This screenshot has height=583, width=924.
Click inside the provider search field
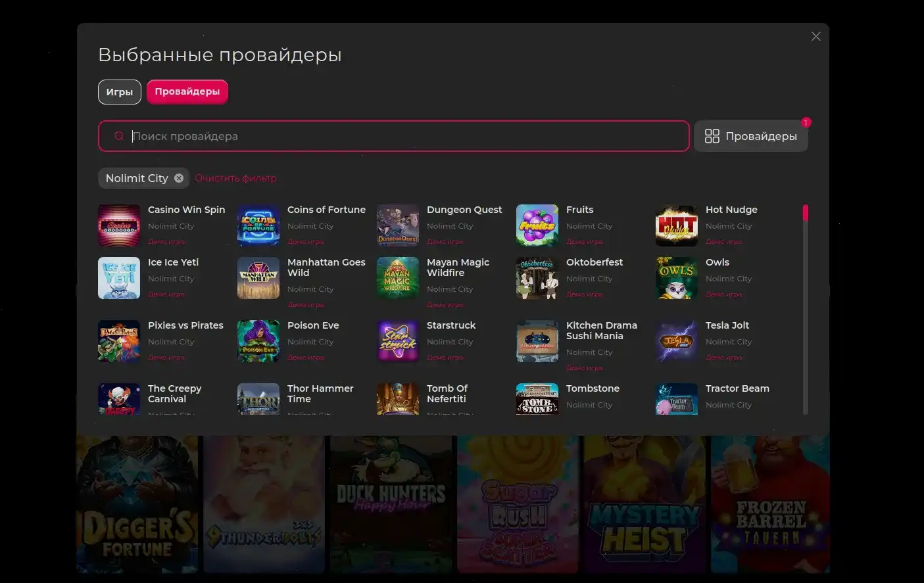coord(395,135)
